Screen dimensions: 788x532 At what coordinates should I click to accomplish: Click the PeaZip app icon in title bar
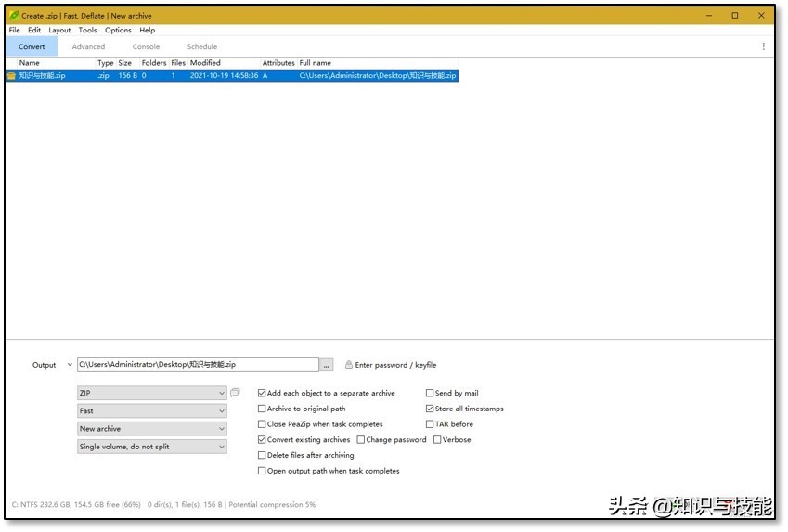(14, 16)
